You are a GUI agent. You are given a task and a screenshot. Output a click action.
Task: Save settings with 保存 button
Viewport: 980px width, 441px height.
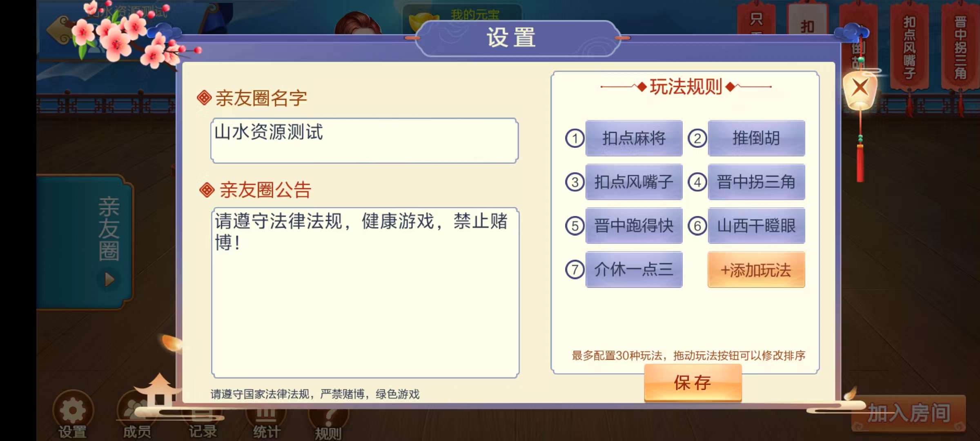[692, 383]
